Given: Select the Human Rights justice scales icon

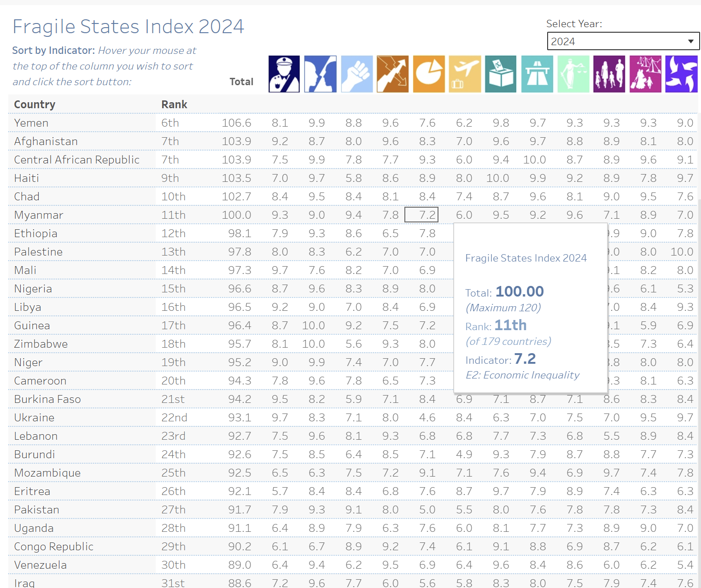Looking at the screenshot, I should pos(573,74).
